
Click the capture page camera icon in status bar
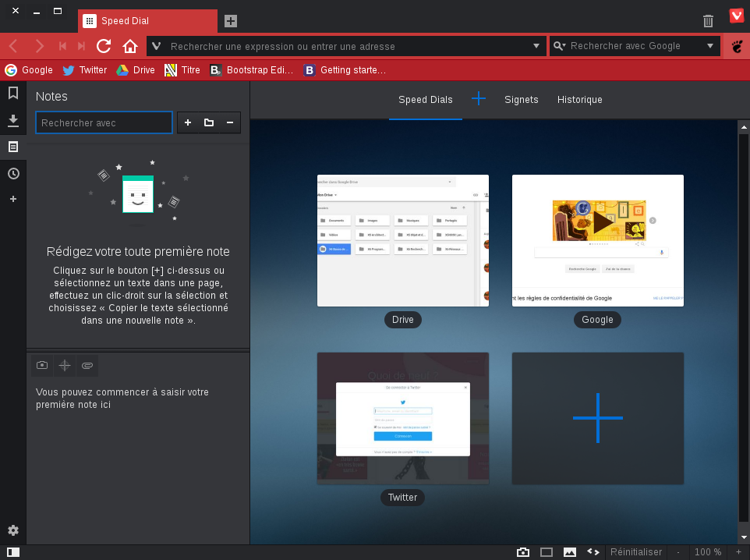click(x=523, y=552)
